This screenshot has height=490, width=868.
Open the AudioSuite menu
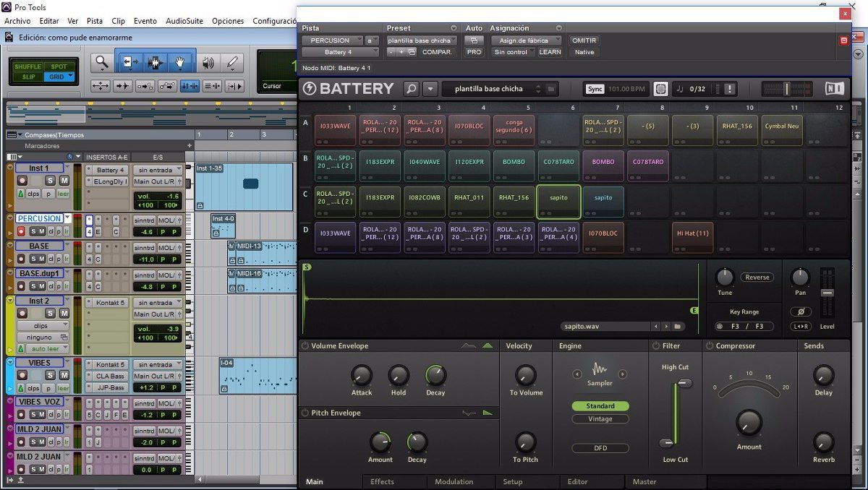[x=184, y=21]
